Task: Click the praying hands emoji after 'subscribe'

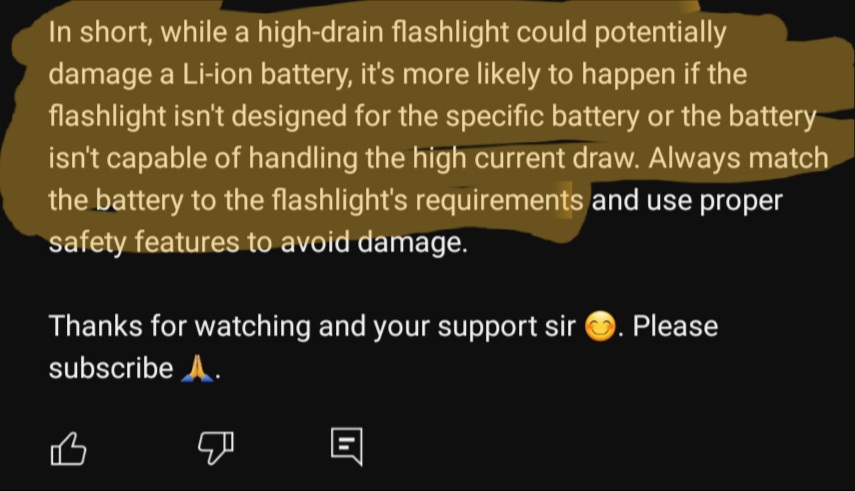Action: coord(197,368)
